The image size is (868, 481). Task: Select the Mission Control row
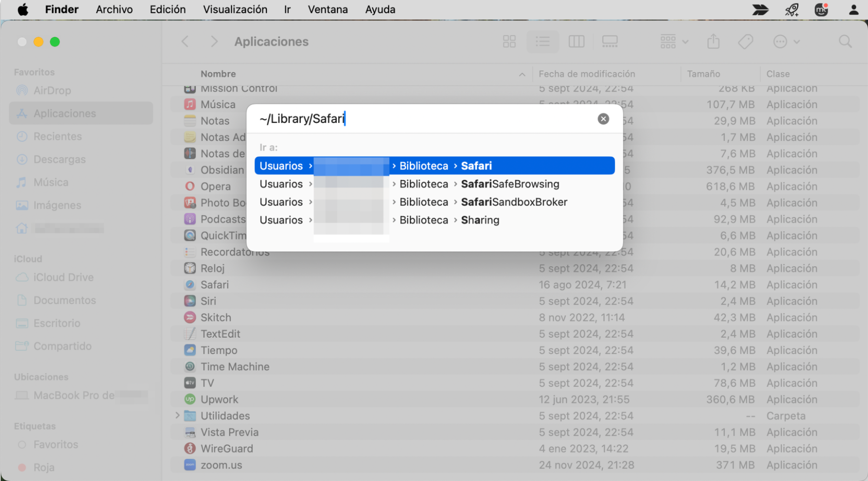pyautogui.click(x=515, y=89)
